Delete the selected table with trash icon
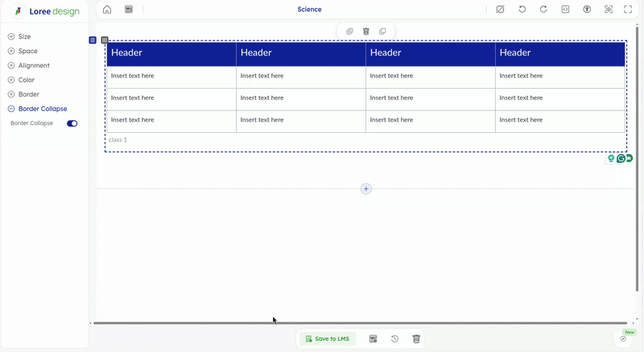The image size is (644, 352). click(366, 31)
